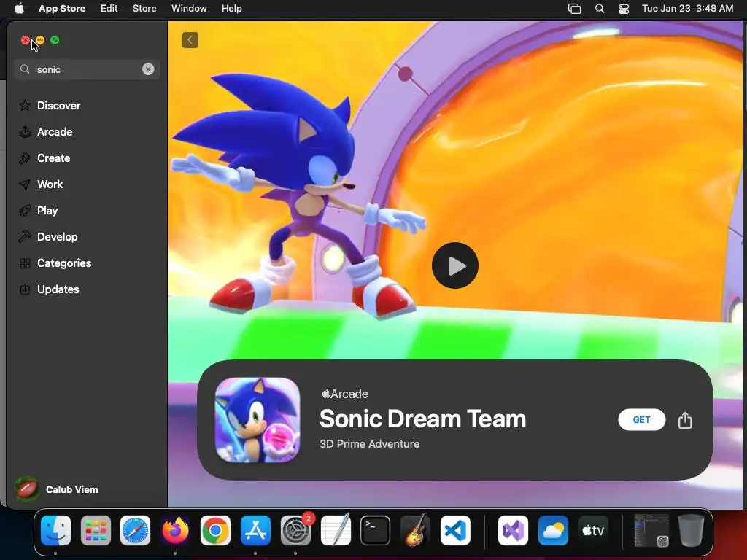Open the App Store menu
Screen dimensions: 747x560
62,8
